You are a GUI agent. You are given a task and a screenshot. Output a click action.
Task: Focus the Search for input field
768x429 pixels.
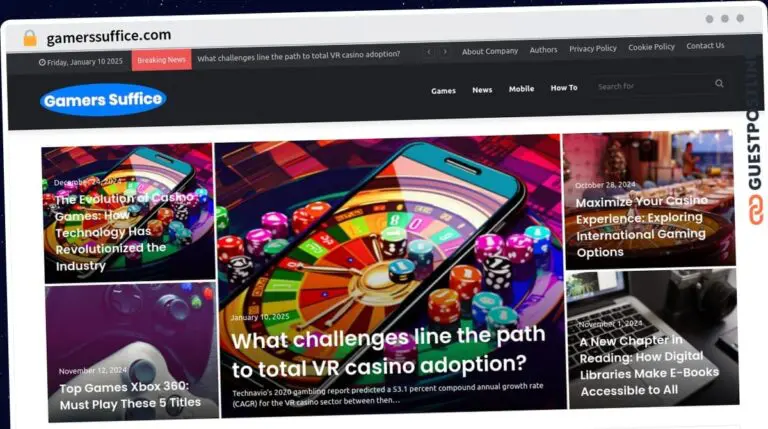653,86
